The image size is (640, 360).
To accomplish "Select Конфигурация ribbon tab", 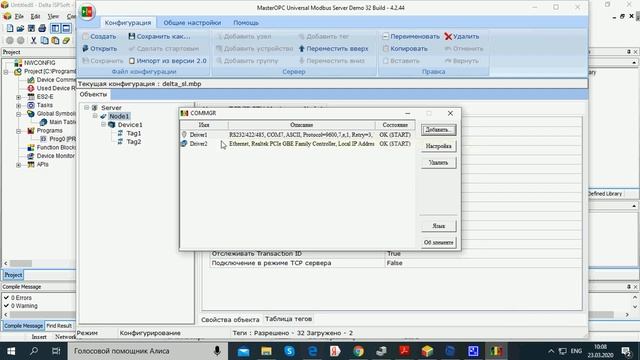I will coord(128,23).
